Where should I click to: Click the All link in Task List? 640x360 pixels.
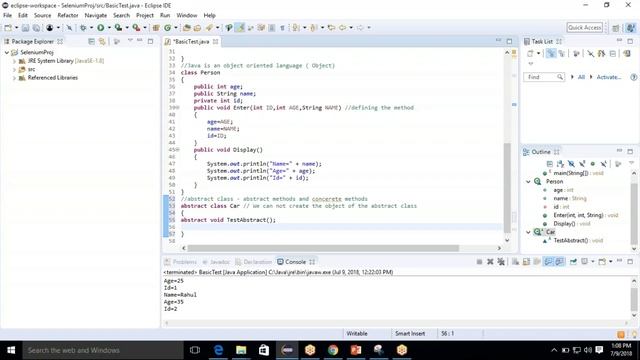pos(581,77)
